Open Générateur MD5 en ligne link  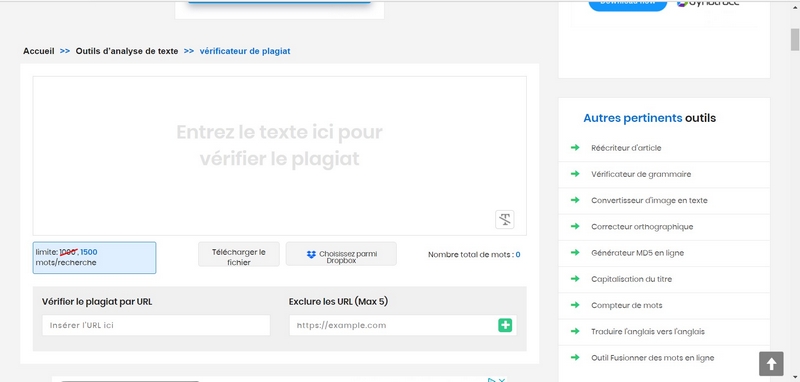tap(637, 253)
